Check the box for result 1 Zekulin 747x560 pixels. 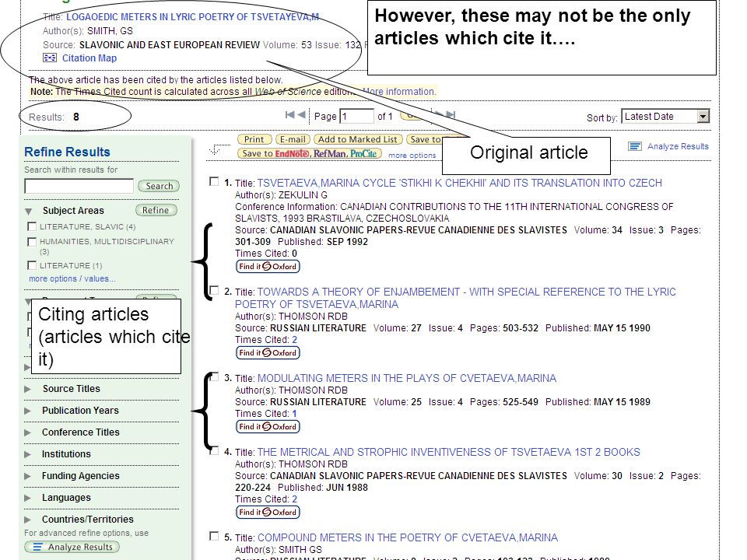click(x=215, y=182)
